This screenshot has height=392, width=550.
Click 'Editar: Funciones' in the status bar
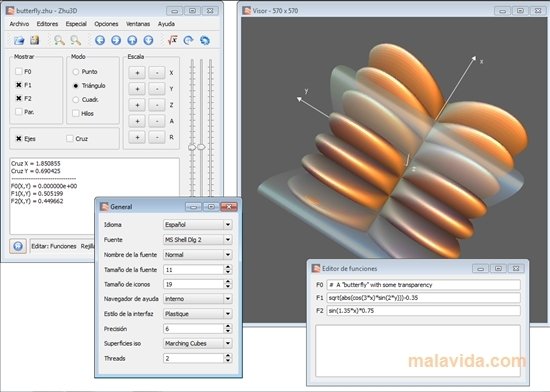click(54, 246)
